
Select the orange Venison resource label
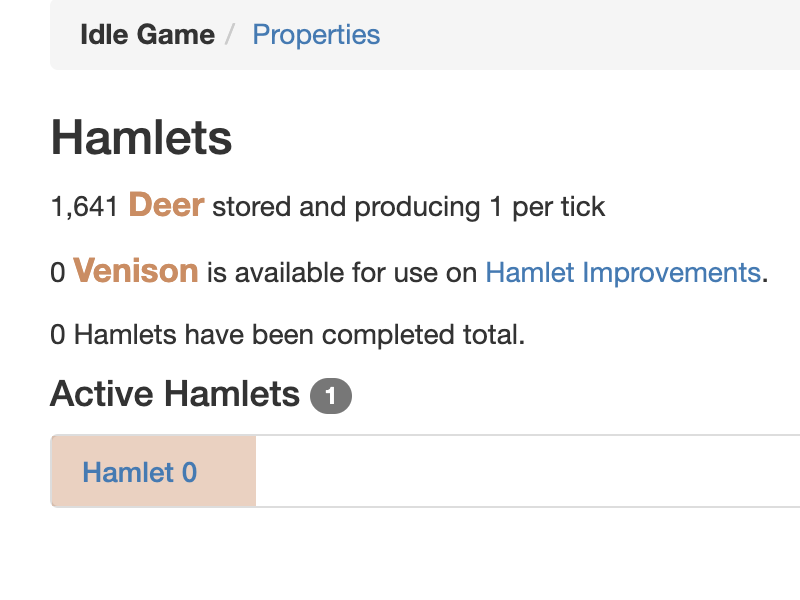click(136, 270)
